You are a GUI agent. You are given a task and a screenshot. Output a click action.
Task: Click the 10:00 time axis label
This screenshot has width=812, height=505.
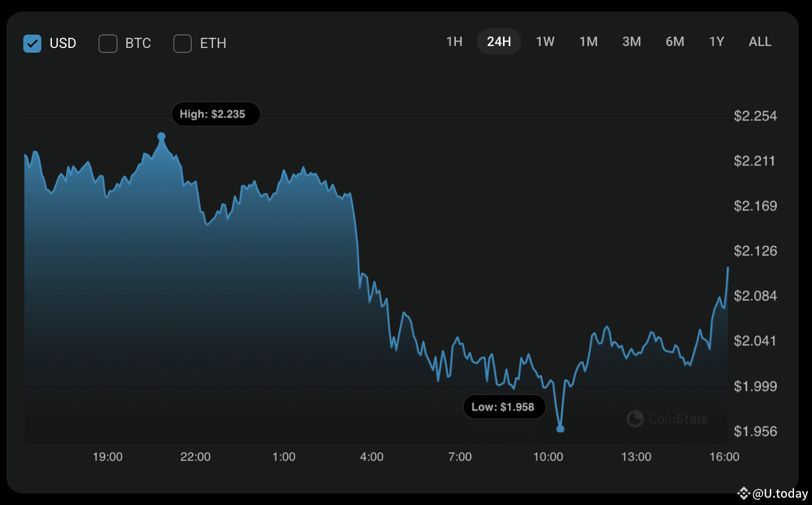[548, 457]
